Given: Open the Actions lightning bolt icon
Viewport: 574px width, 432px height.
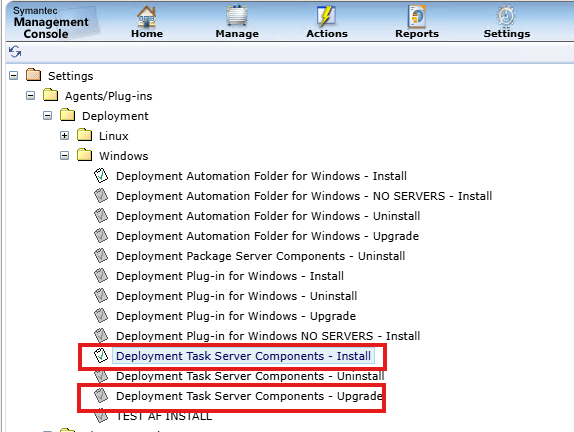Looking at the screenshot, I should [x=327, y=16].
